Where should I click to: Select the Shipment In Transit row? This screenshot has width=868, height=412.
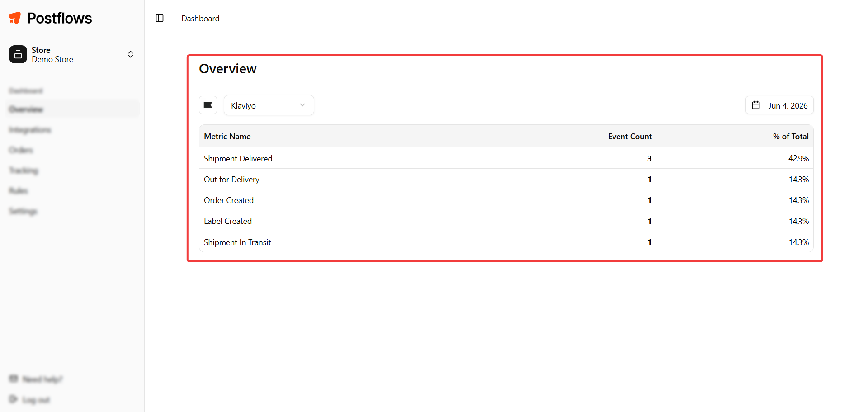tap(506, 242)
